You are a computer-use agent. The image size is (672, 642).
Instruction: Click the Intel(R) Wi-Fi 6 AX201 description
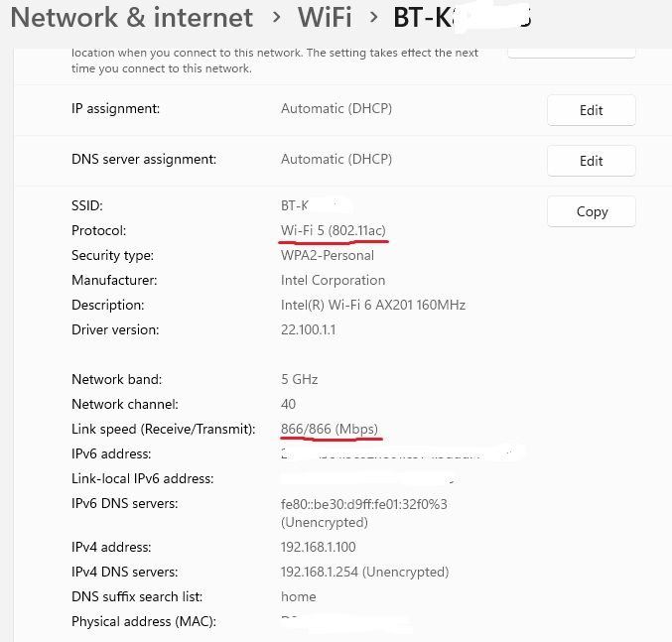tap(372, 305)
